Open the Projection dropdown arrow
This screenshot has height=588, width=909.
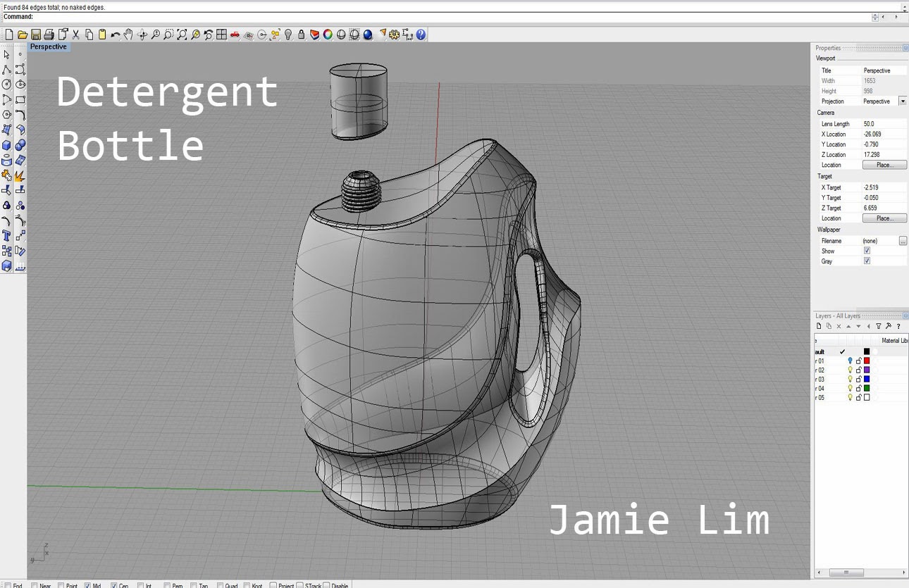903,101
